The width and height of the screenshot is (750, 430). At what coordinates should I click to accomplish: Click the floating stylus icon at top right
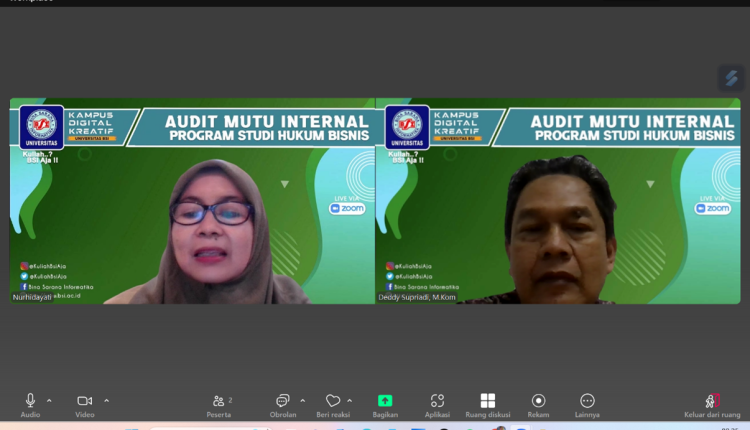[x=731, y=78]
